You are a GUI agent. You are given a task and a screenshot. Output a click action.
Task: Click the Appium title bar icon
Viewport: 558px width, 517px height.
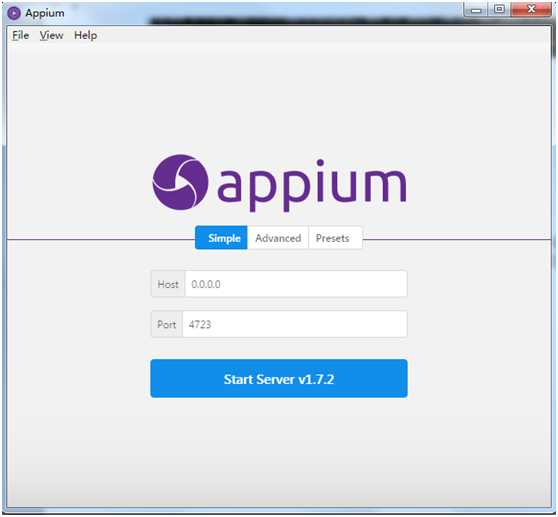[14, 13]
